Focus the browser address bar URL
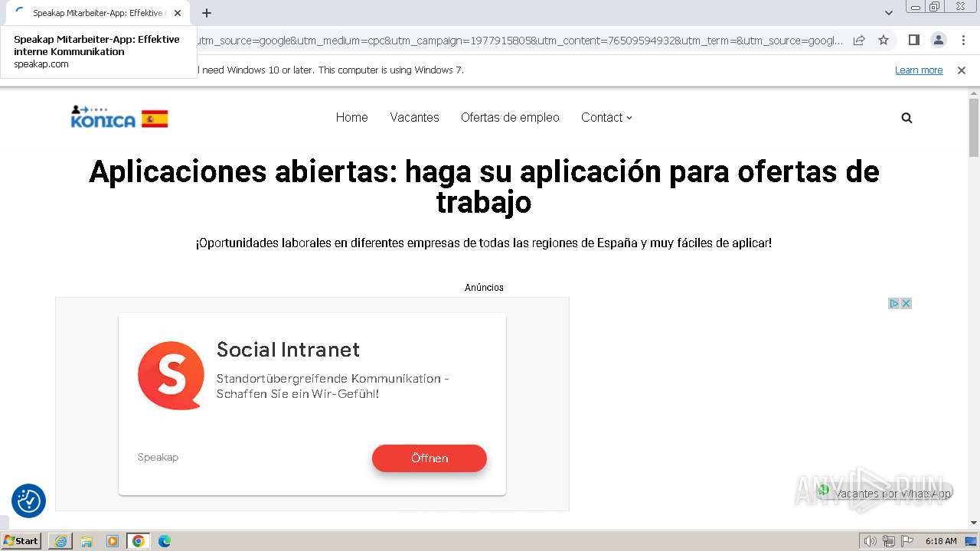Screen dimensions: 980x551 click(521, 41)
